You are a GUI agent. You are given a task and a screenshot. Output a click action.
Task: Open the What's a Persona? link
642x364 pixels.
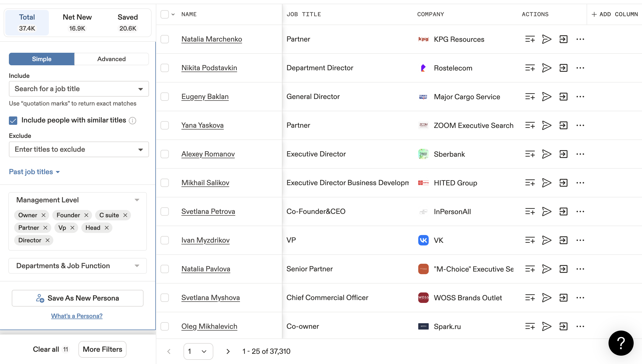click(77, 316)
